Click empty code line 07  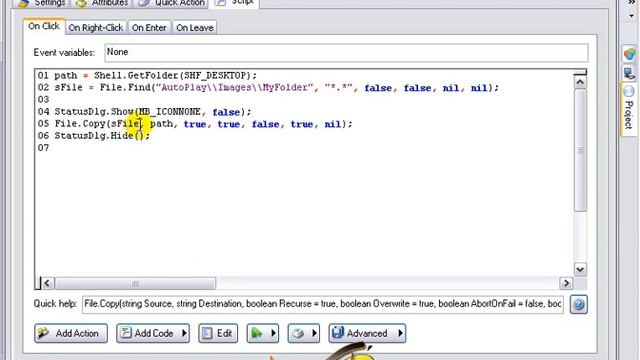click(x=43, y=148)
